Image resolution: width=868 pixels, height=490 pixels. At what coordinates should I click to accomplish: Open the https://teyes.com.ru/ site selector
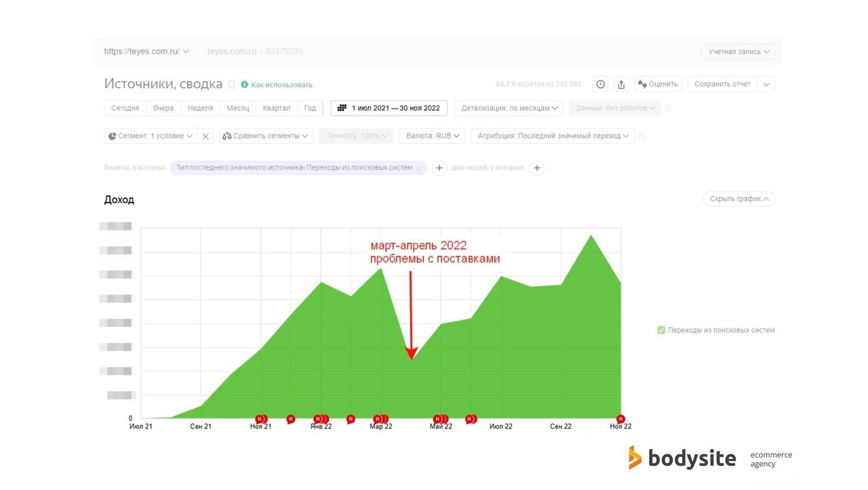pyautogui.click(x=146, y=51)
